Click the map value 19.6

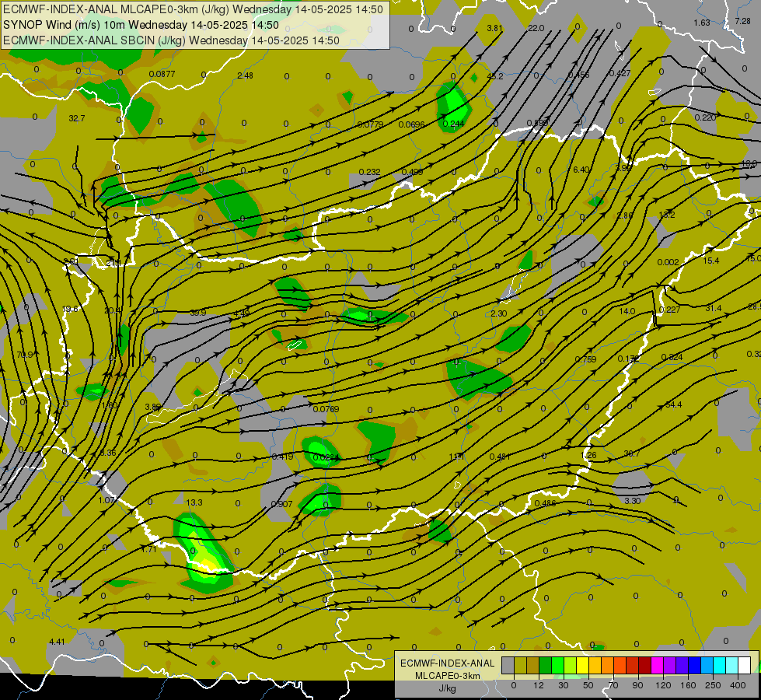tap(70, 309)
